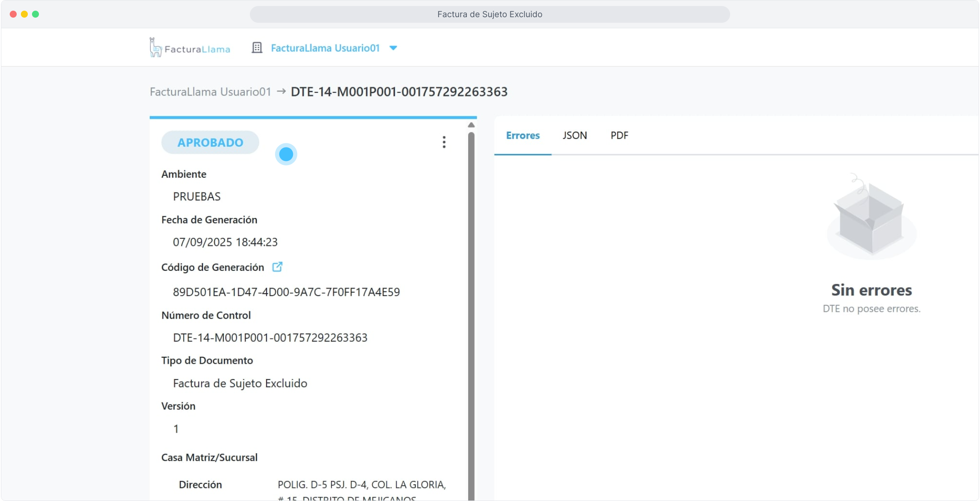Click the Número de Control value text

pyautogui.click(x=270, y=338)
